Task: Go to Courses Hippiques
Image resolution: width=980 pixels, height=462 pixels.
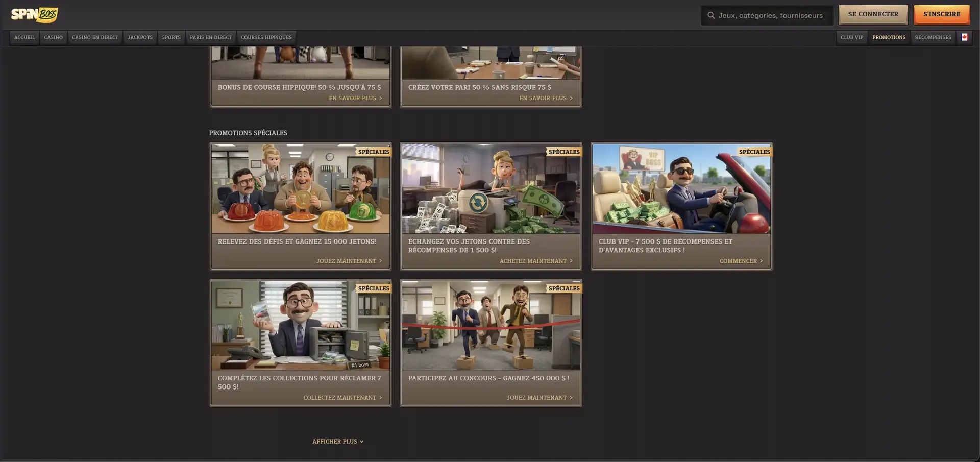Action: coord(266,37)
